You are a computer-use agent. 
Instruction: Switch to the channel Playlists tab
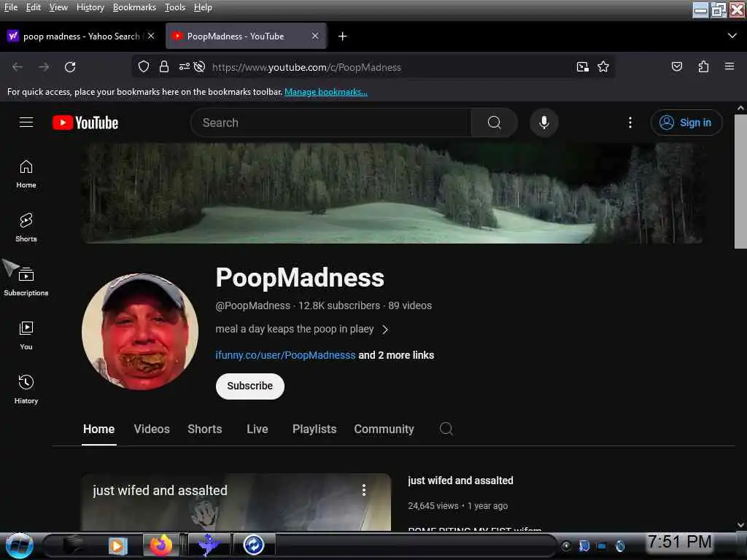314,429
